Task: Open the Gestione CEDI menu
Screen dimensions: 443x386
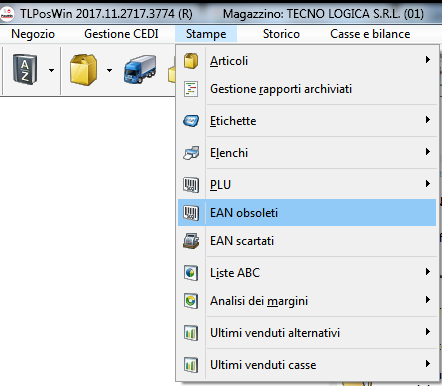Action: click(121, 34)
